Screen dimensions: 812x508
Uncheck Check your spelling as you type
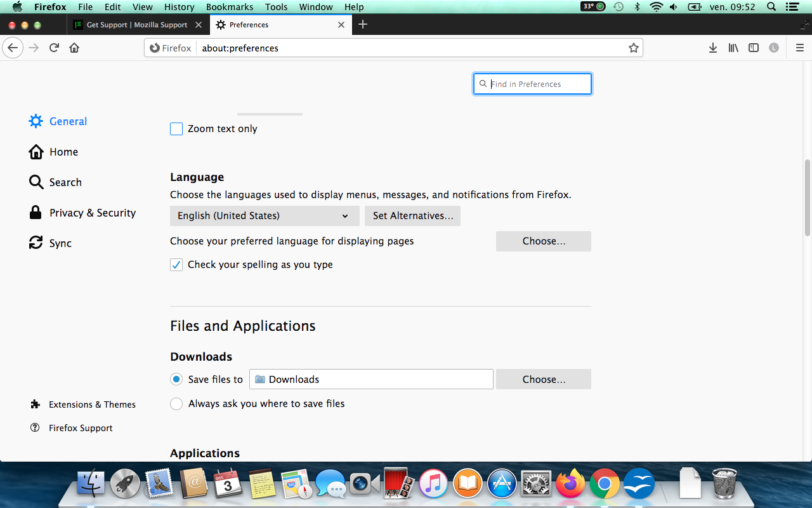pos(176,265)
